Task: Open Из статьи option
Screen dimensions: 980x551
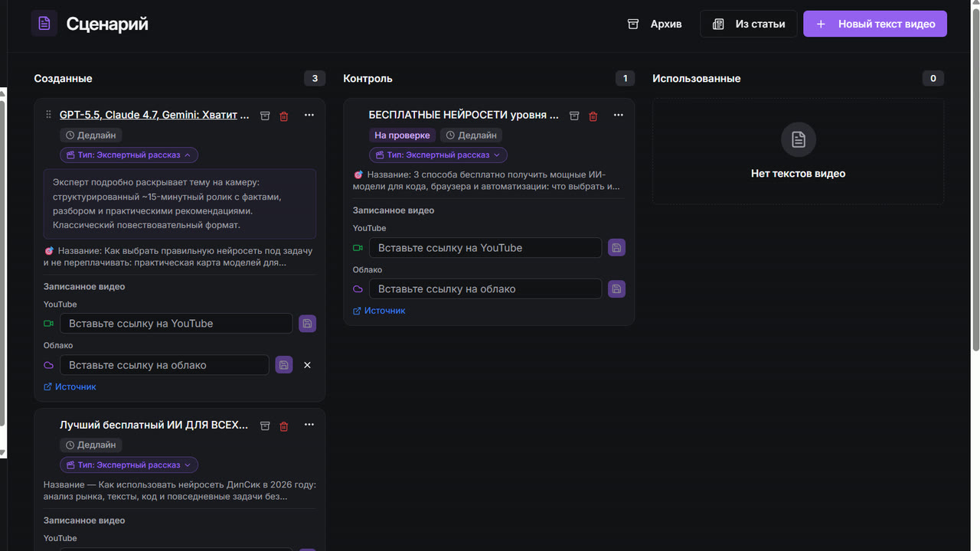Action: coord(748,24)
